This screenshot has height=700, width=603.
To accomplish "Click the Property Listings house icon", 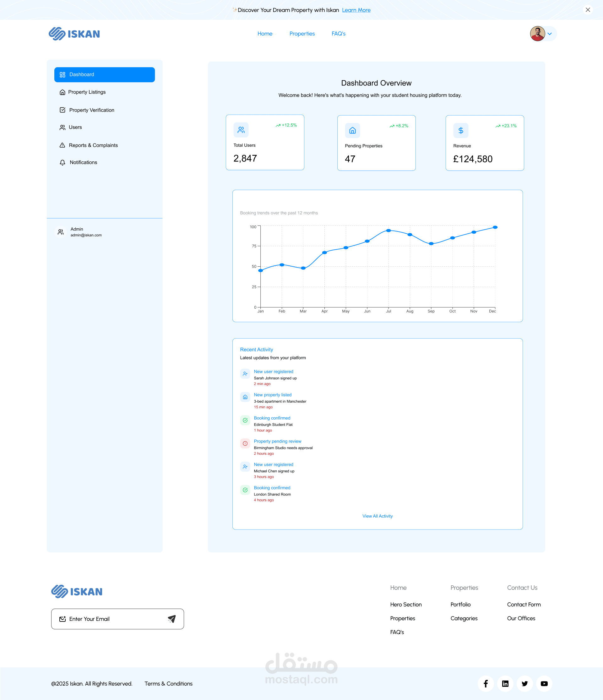I will [62, 92].
